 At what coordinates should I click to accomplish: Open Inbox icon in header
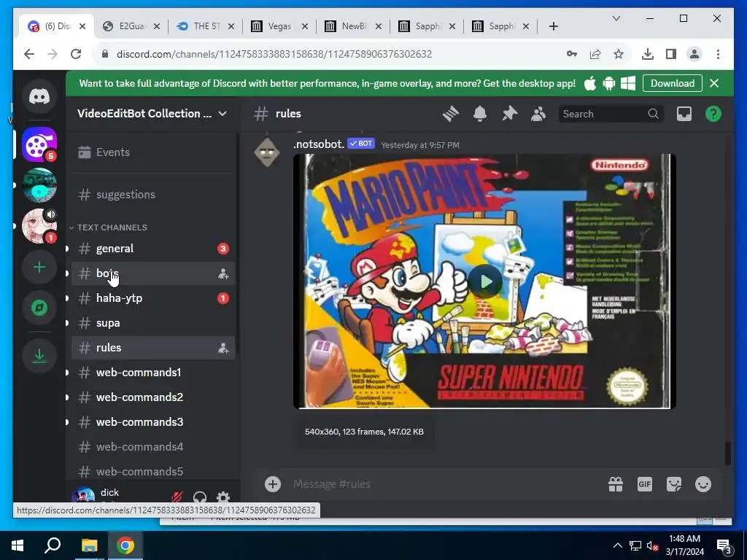click(x=684, y=114)
